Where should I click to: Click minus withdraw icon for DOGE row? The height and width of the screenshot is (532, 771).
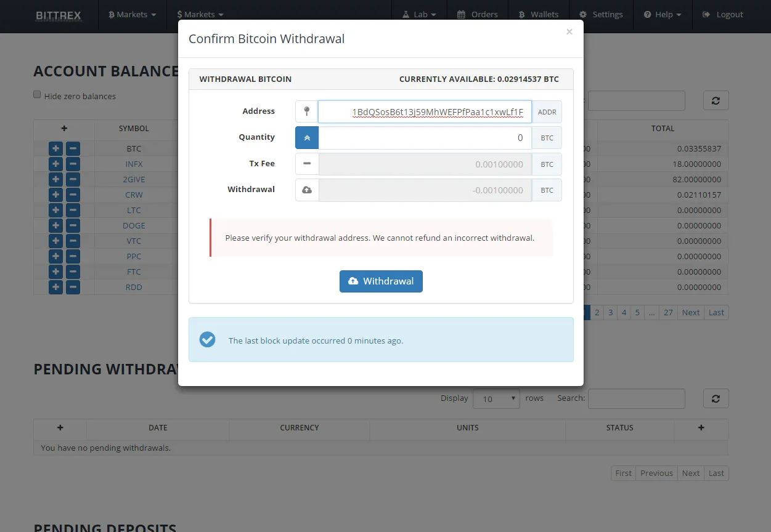pyautogui.click(x=73, y=225)
